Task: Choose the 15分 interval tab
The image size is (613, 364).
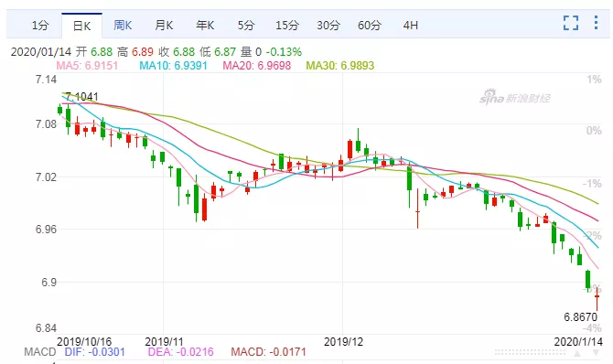Action: [x=287, y=26]
